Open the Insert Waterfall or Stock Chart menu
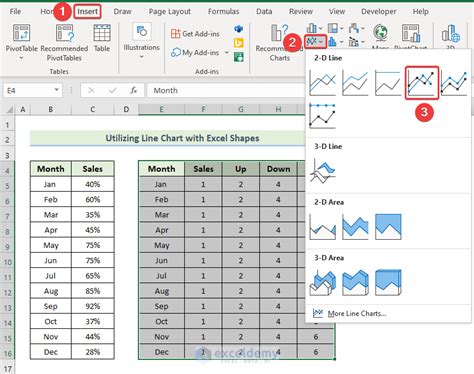This screenshot has width=474, height=374. [356, 28]
